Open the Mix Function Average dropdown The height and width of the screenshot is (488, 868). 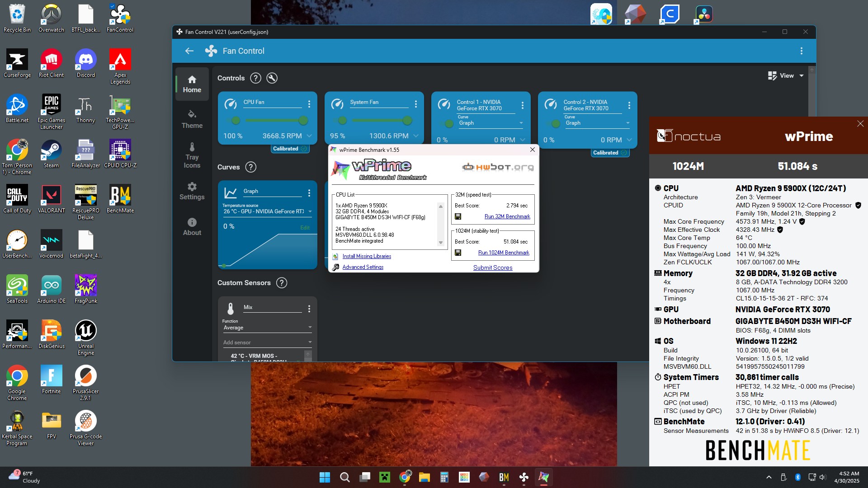coord(268,328)
